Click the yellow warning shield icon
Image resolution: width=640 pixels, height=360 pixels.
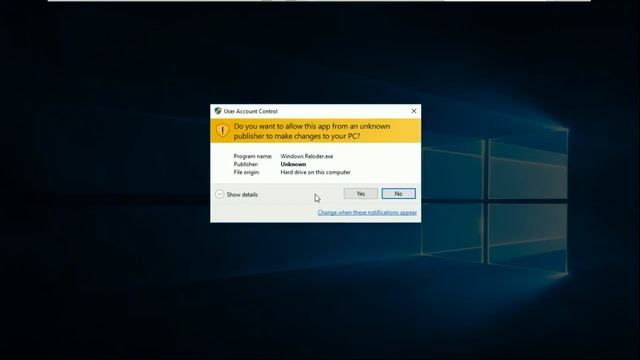coord(222,131)
